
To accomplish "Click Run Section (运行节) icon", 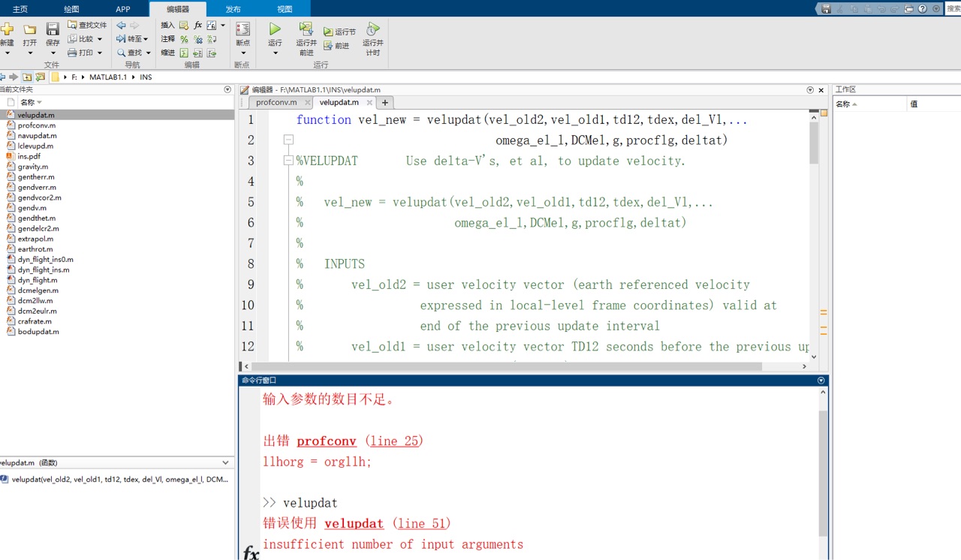I will click(328, 32).
